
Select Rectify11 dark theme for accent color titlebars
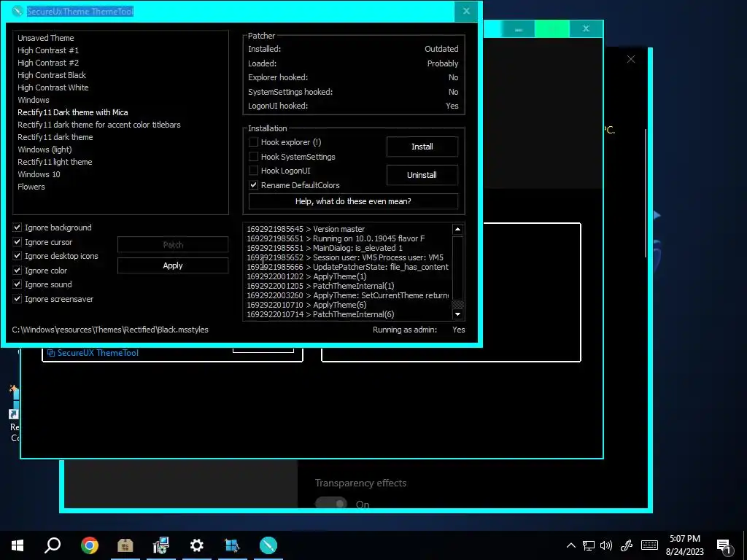[x=99, y=125]
